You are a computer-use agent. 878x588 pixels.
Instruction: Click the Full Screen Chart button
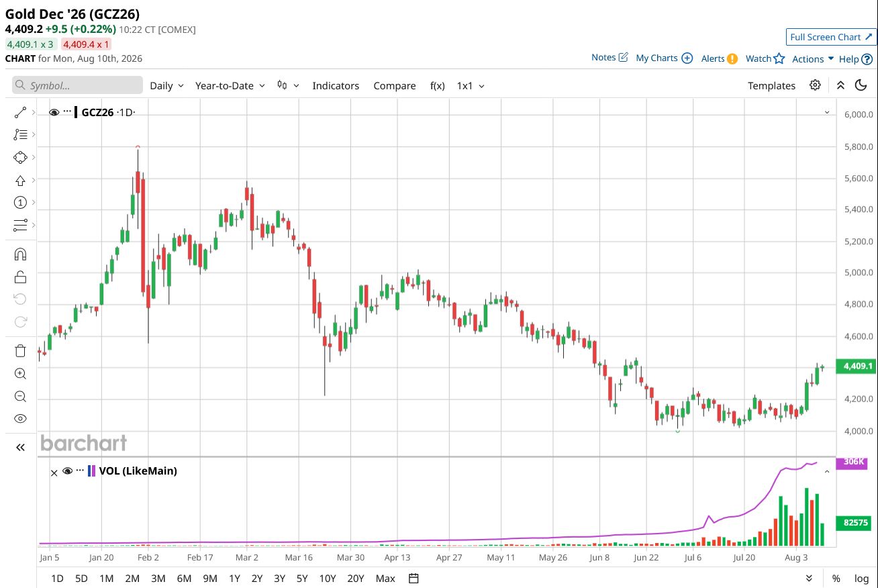point(831,37)
